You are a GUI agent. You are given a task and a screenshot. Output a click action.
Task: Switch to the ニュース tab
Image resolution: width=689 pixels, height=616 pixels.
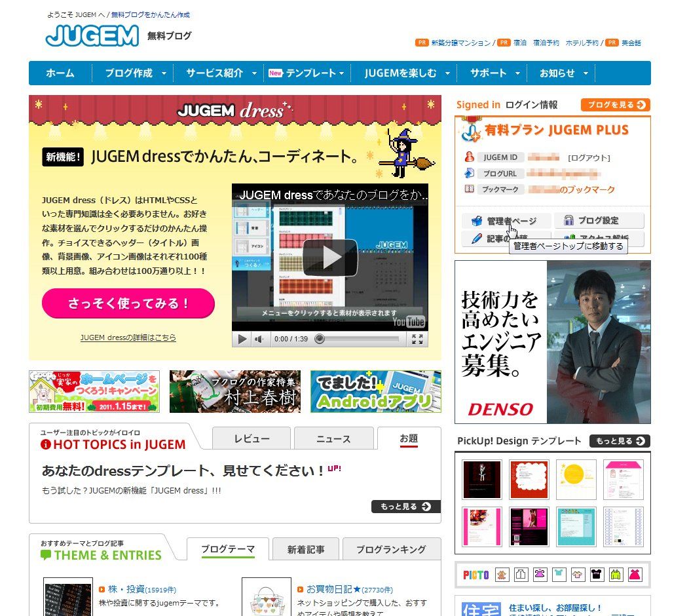(334, 438)
